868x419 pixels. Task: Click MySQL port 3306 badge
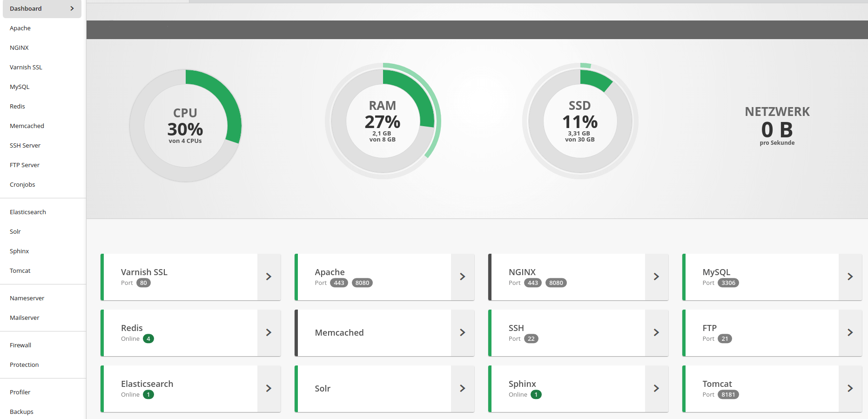pyautogui.click(x=728, y=283)
